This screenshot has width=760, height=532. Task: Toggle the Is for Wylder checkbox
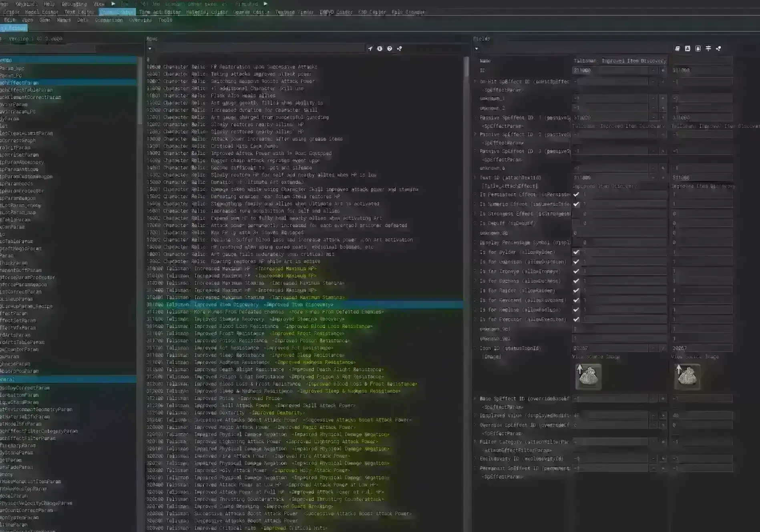tap(576, 252)
